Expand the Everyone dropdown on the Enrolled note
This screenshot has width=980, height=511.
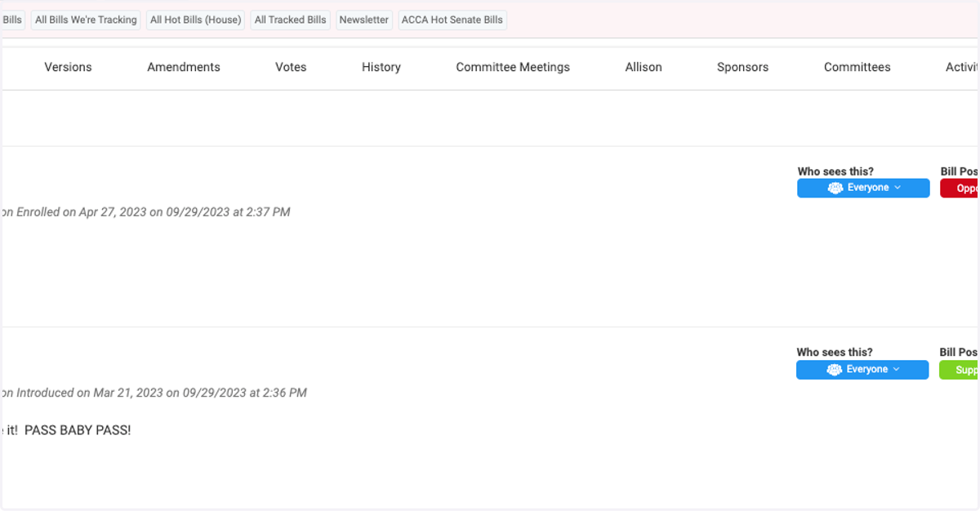(x=863, y=188)
